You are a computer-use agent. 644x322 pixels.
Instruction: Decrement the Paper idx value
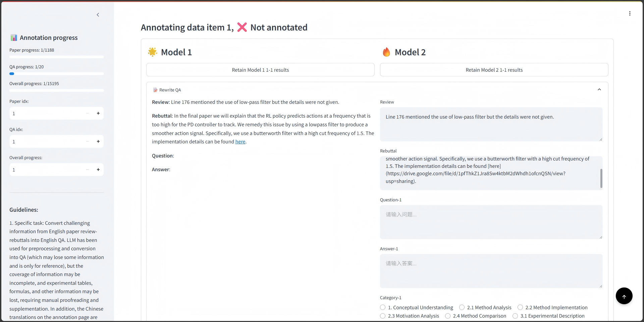click(88, 113)
